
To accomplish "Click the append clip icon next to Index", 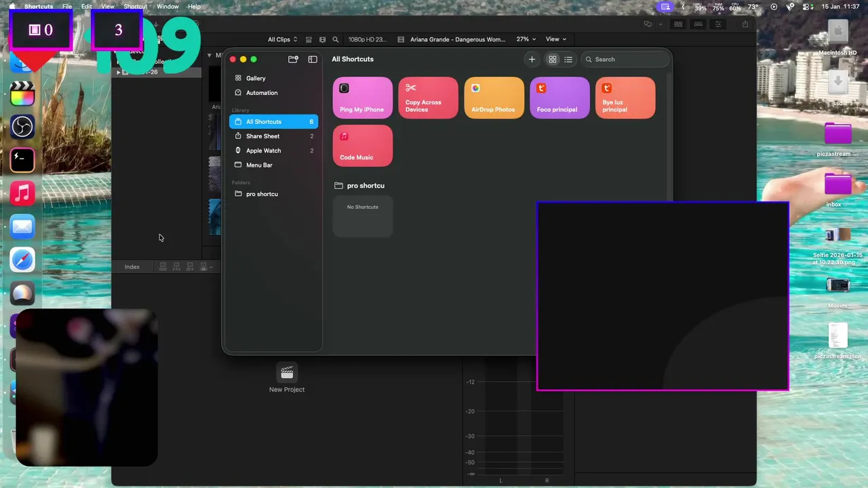I will (x=190, y=267).
